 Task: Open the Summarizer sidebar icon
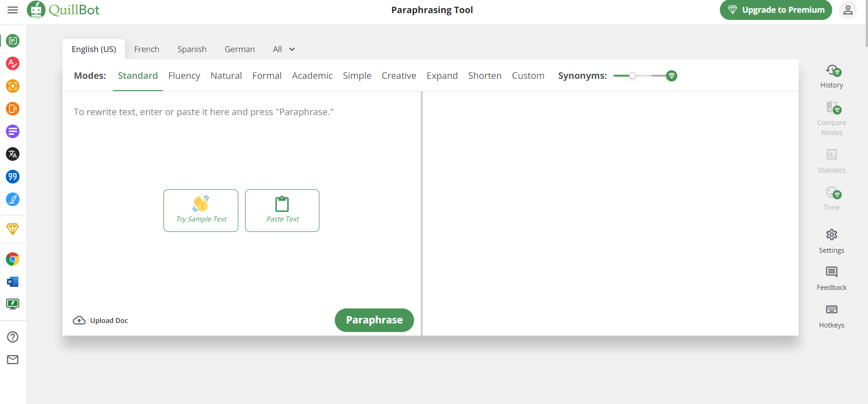(x=13, y=131)
